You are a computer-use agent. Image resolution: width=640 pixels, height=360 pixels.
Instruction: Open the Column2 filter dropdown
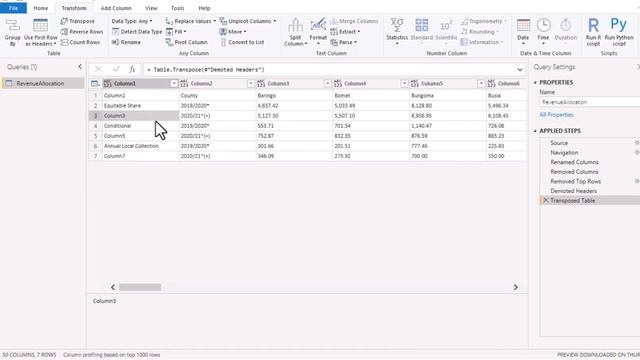(x=251, y=84)
